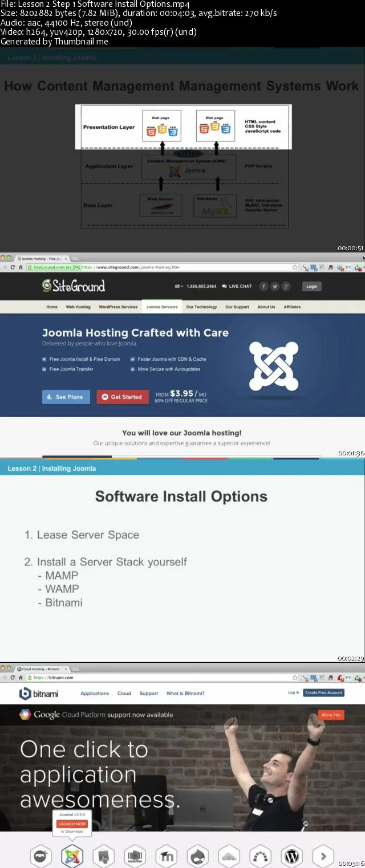The width and height of the screenshot is (365, 868).
Task: Bookmark SiteGround page with star icon
Action: (295, 267)
